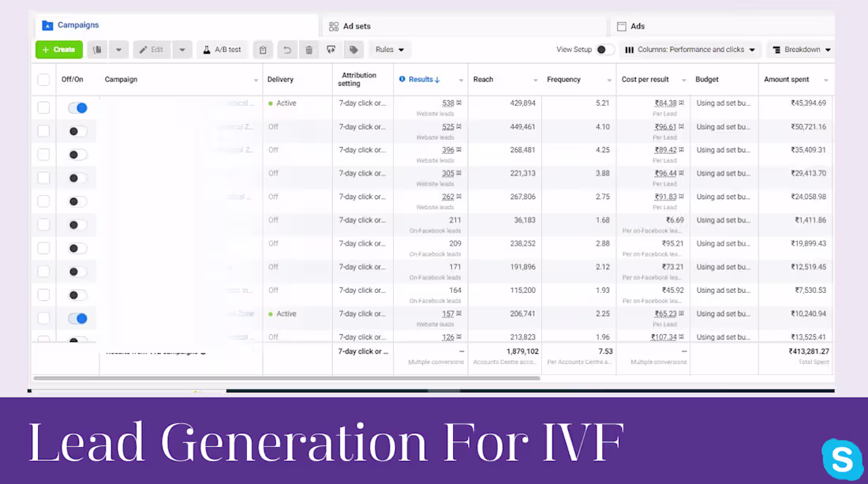This screenshot has height=484, width=868.
Task: Click the green Create button
Action: point(59,50)
